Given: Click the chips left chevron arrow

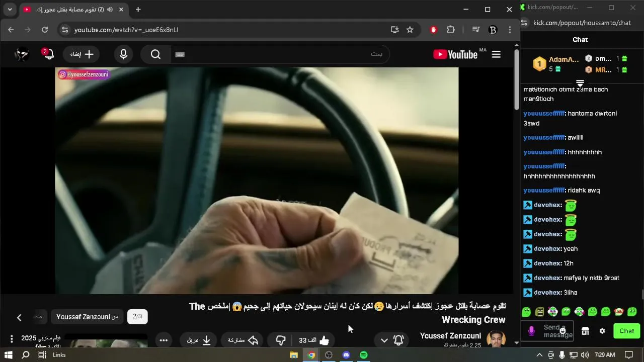Looking at the screenshot, I should [19, 317].
